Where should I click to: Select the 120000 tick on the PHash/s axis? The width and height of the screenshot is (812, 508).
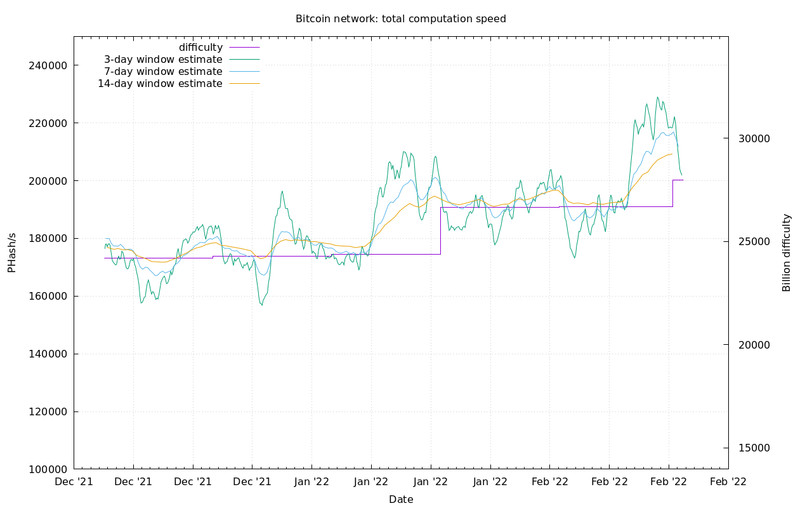pos(49,412)
